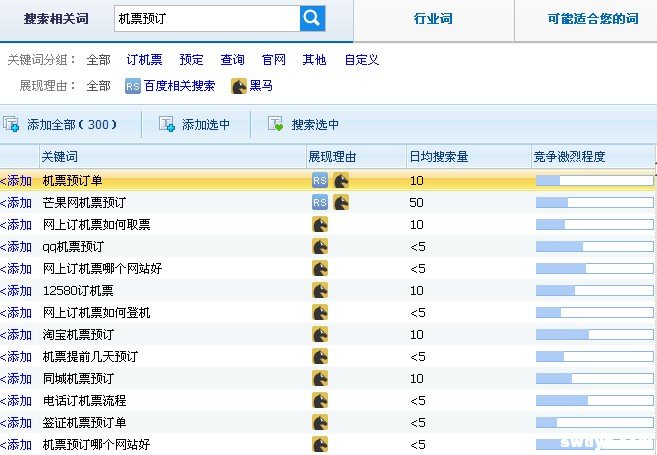
Task: Click horse icon in 网上订机票如何登机 row
Action: pyautogui.click(x=320, y=313)
